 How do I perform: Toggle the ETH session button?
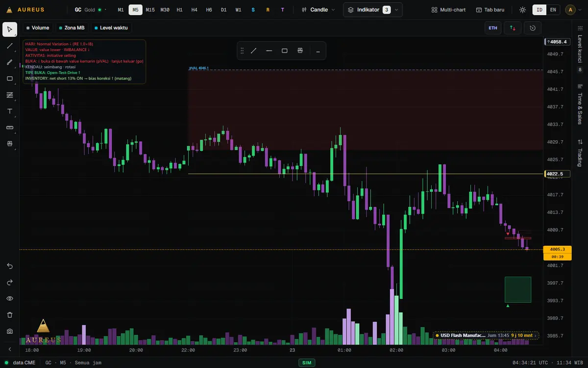click(493, 28)
